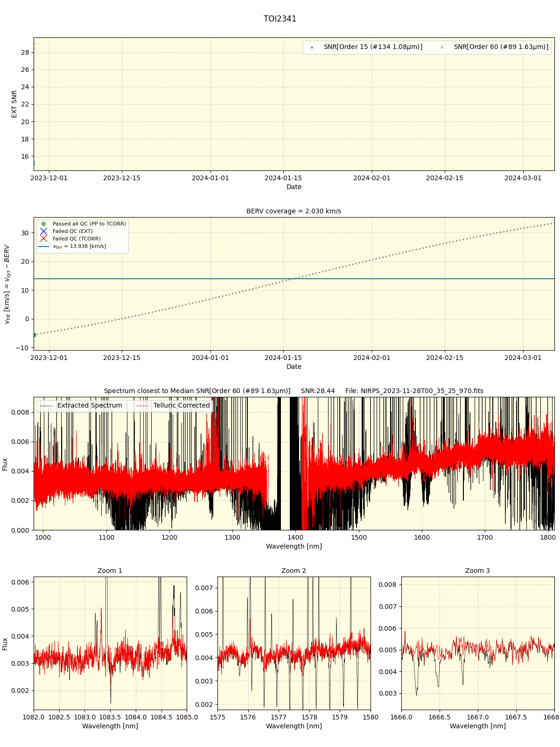Click the Wavelength [nm] label under Zoom 3
The width and height of the screenshot is (560, 747).
coord(478,726)
